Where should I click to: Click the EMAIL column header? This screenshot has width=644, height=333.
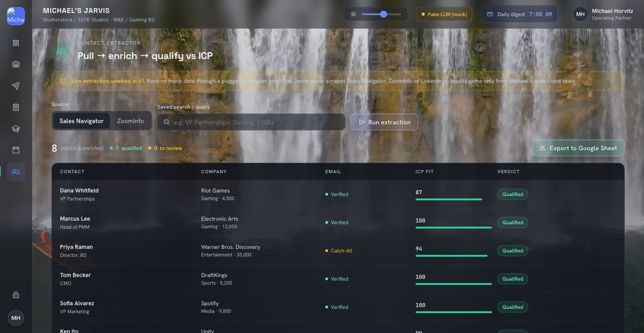333,172
